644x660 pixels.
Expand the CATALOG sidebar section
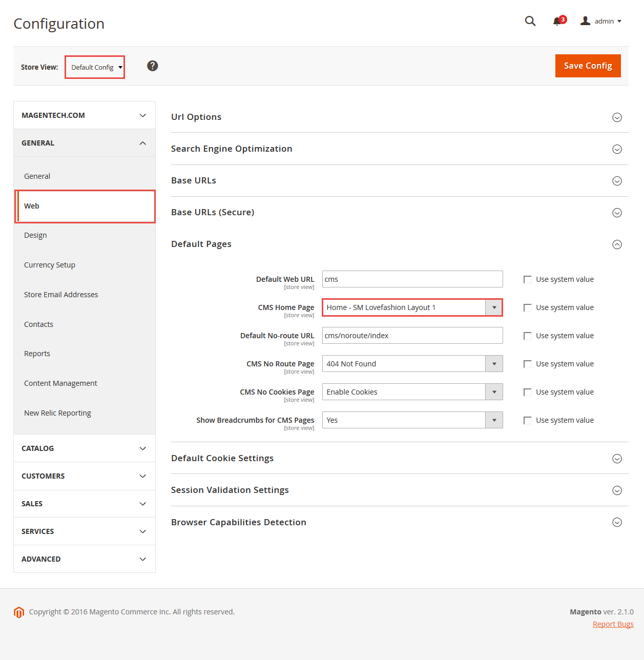[85, 448]
